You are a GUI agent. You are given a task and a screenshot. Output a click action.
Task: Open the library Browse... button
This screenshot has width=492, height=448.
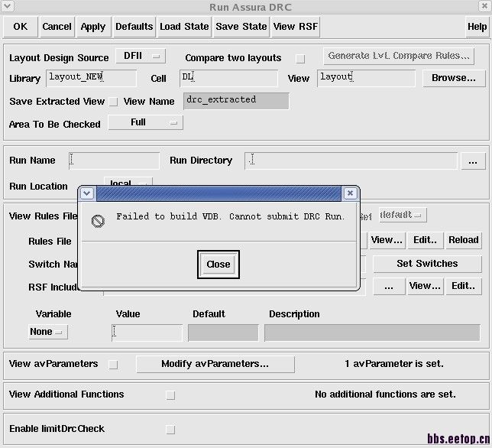(x=454, y=78)
